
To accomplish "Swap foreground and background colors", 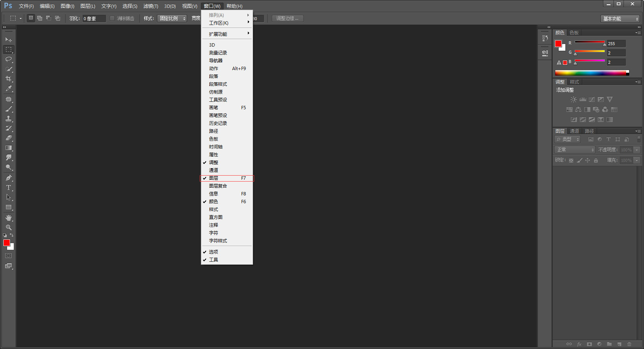I will pyautogui.click(x=12, y=235).
